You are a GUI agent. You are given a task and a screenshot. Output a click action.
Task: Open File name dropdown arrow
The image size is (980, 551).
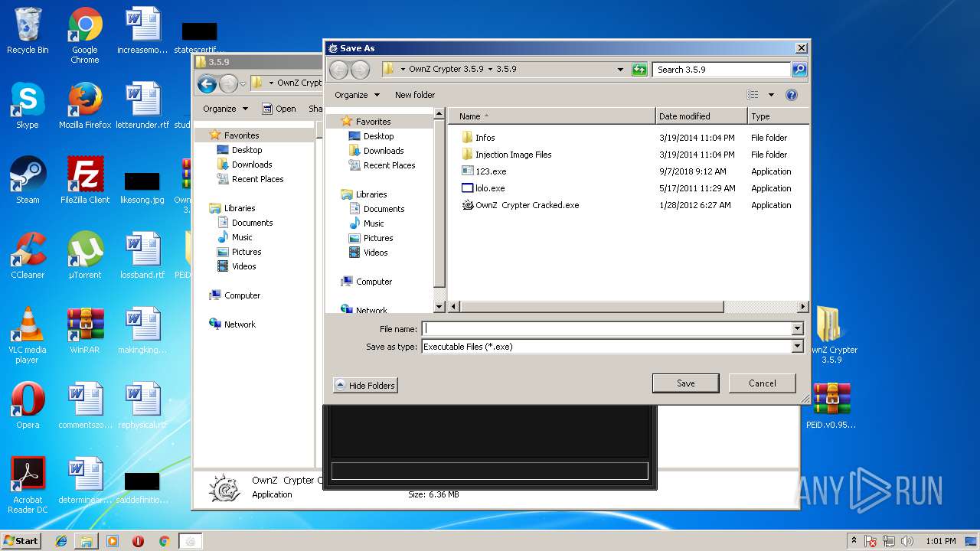pos(797,329)
